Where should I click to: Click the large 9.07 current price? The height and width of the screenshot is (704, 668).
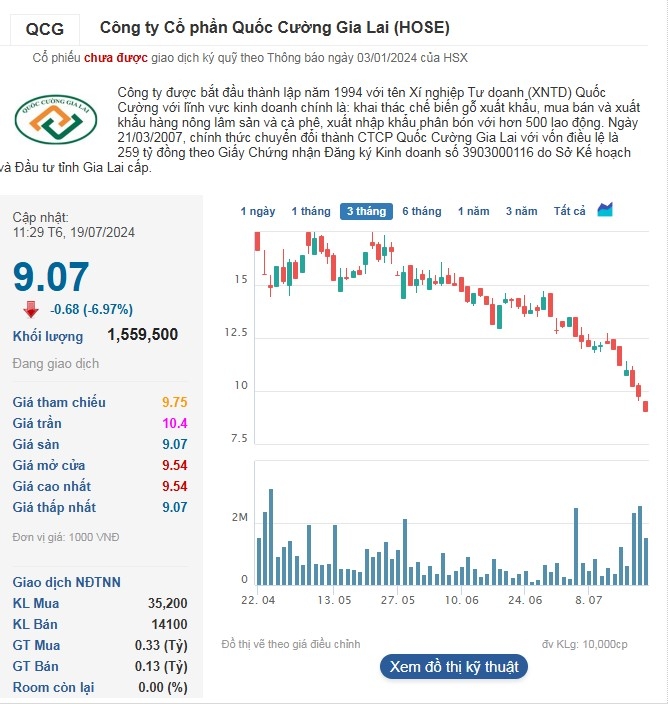pyautogui.click(x=51, y=277)
